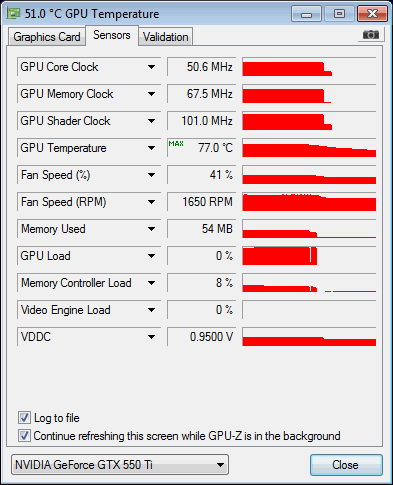Open the Memory Used dropdown arrow
The height and width of the screenshot is (485, 393).
click(151, 229)
